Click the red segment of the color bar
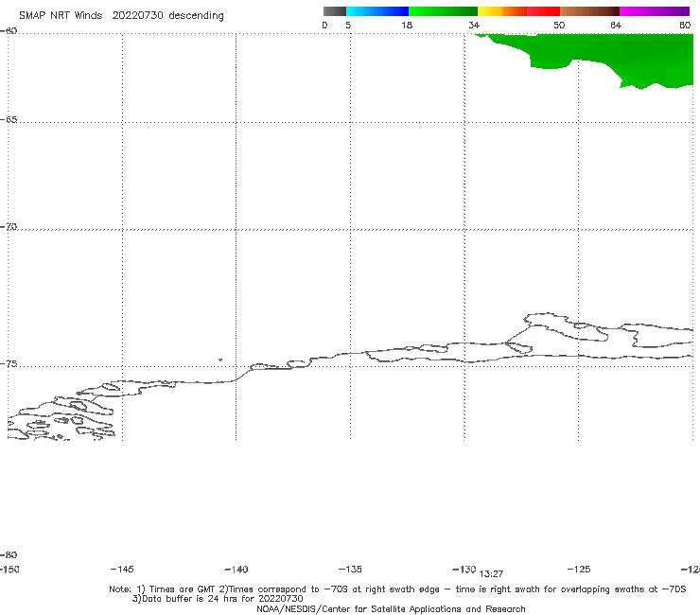This screenshot has width=700, height=615. [x=543, y=11]
